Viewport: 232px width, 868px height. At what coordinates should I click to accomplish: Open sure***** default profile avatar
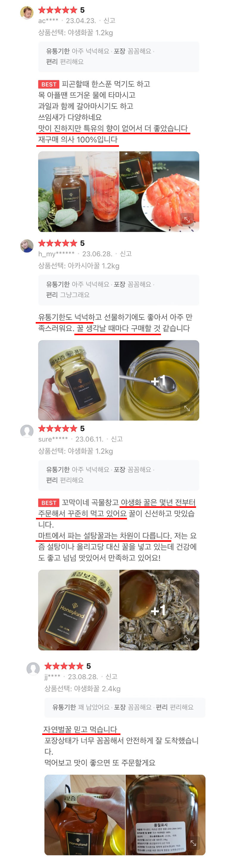(x=27, y=431)
